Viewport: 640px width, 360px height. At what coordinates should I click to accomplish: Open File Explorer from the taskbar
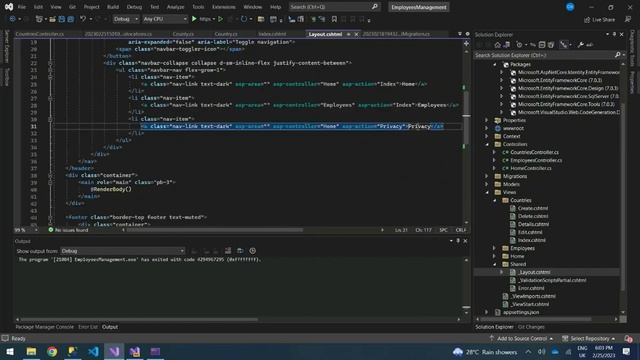pos(31,351)
